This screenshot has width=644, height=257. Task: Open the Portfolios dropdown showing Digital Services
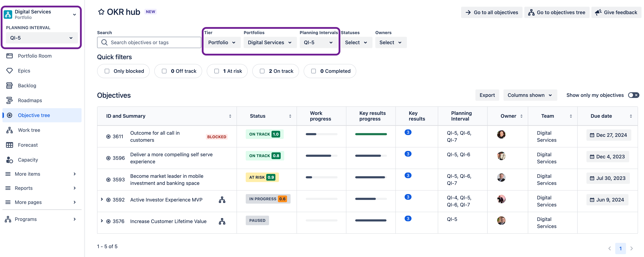pyautogui.click(x=270, y=42)
